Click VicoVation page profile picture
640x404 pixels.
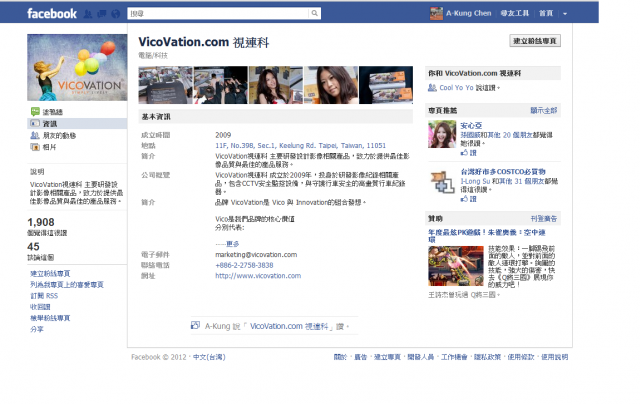click(77, 67)
